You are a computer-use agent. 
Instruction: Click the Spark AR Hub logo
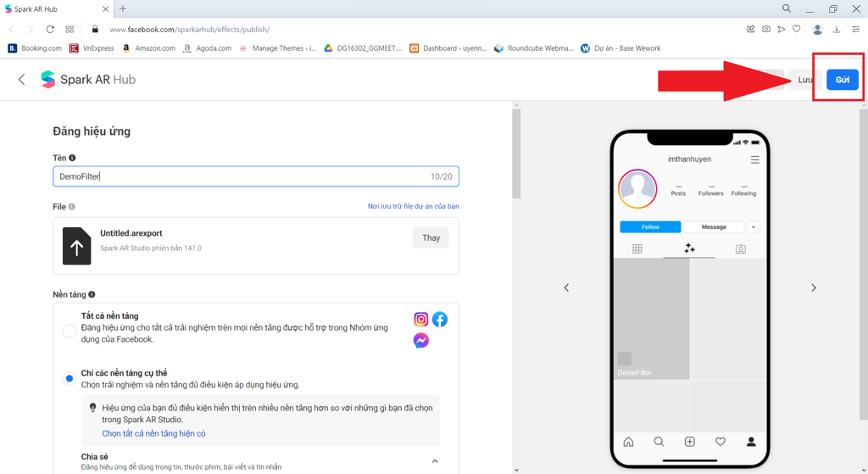48,79
